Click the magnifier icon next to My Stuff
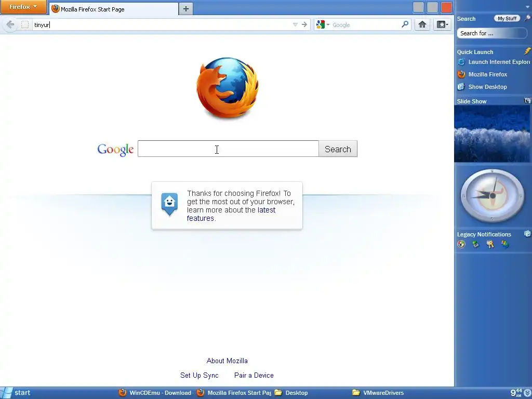 [x=527, y=18]
